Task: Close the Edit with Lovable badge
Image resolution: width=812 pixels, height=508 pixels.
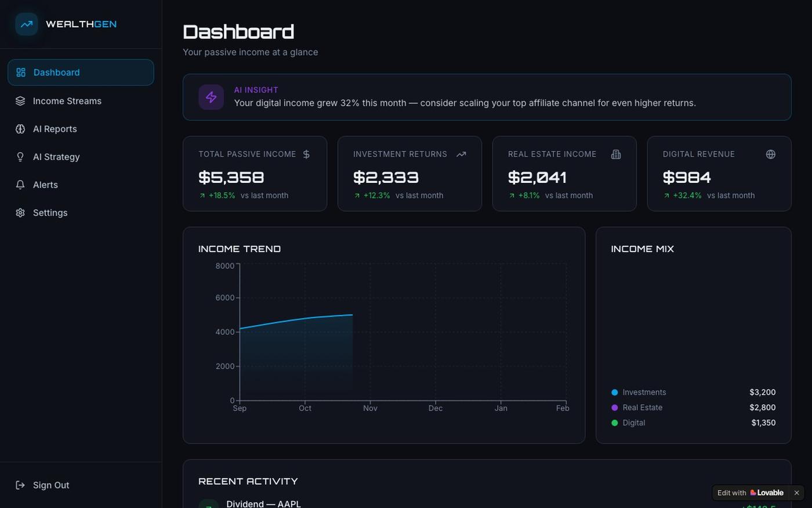Action: 796,493
